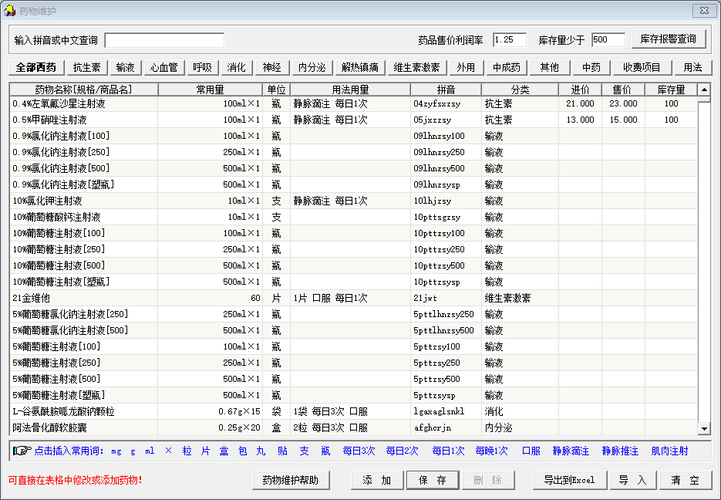Open the 呼吸 category tab
721x500 pixels.
tap(202, 68)
